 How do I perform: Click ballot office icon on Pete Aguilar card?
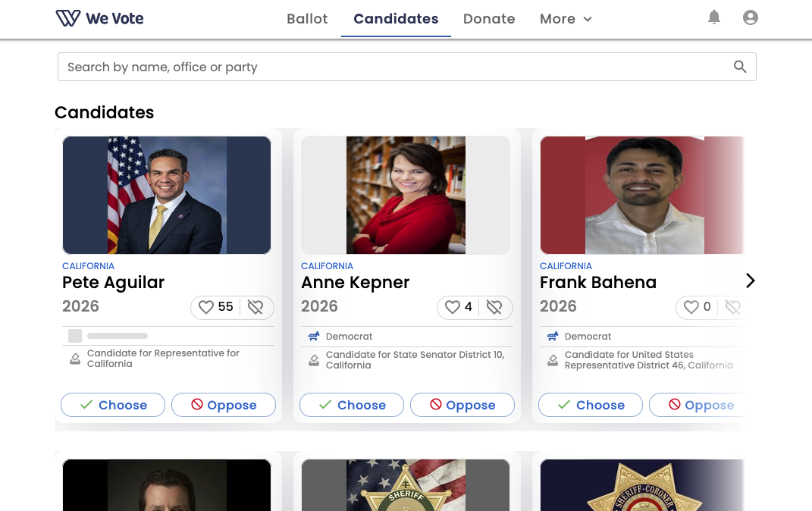point(75,359)
